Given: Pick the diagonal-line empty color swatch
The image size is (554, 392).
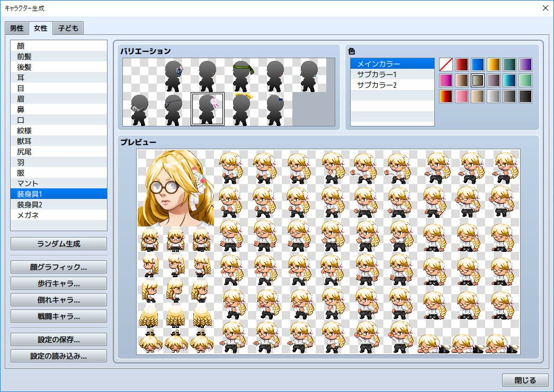Looking at the screenshot, I should point(445,64).
